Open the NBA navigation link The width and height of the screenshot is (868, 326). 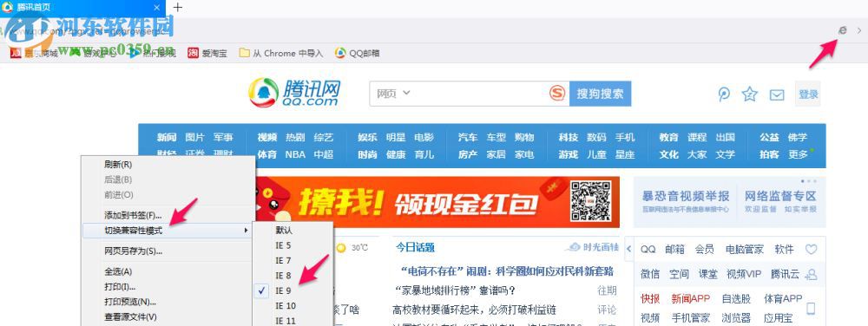295,154
